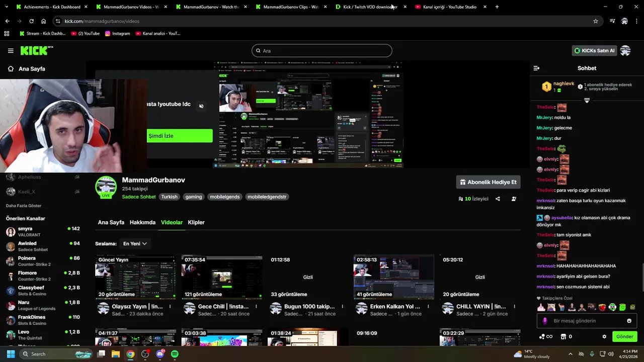Switch to YouTube Studio browser tab
The image size is (644, 362).
450,7
